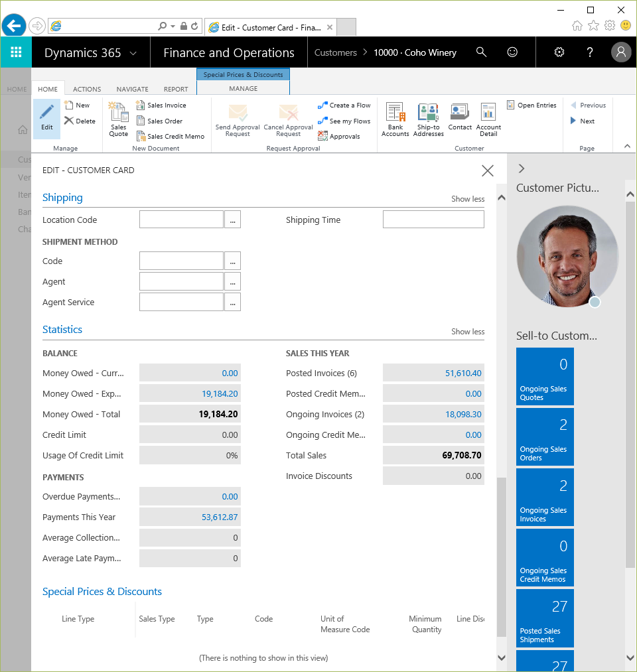This screenshot has width=637, height=672.
Task: Select Create a Flow
Action: pyautogui.click(x=344, y=105)
